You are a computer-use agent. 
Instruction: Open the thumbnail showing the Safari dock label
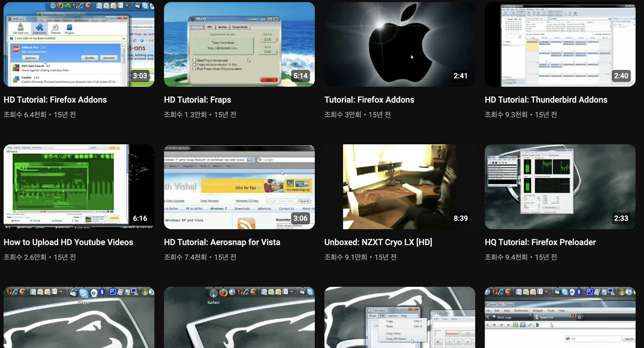point(239,317)
